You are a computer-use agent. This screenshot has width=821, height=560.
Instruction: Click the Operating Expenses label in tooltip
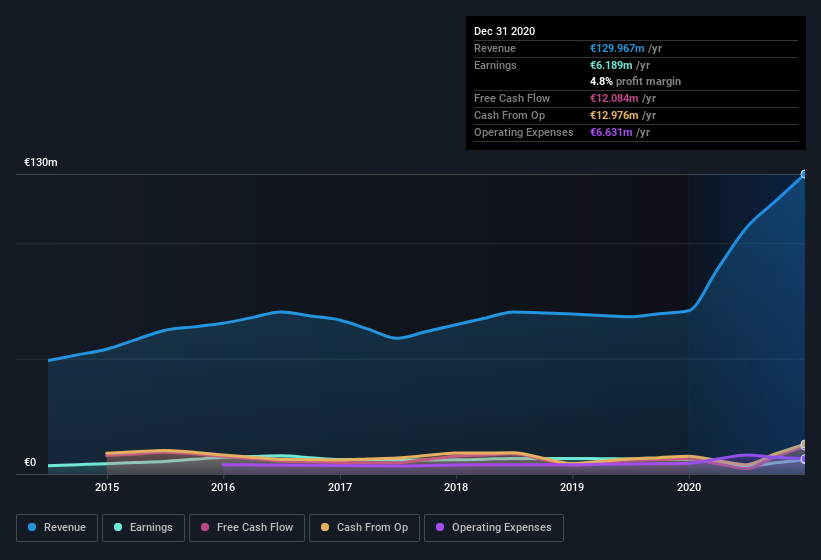524,132
